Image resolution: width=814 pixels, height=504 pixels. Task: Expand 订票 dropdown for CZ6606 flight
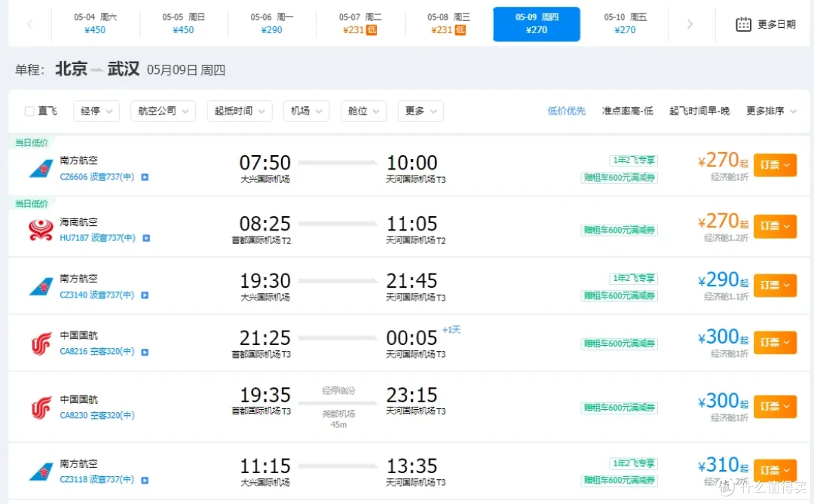tap(775, 165)
